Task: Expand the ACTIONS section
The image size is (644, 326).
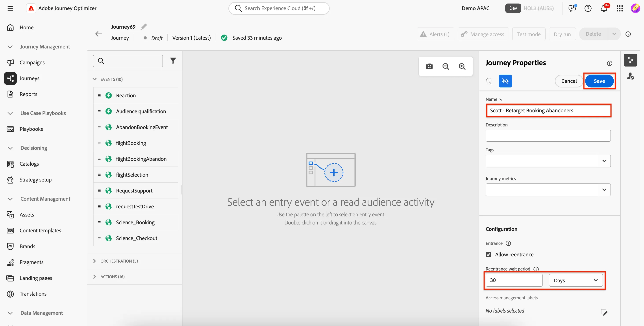Action: click(94, 276)
